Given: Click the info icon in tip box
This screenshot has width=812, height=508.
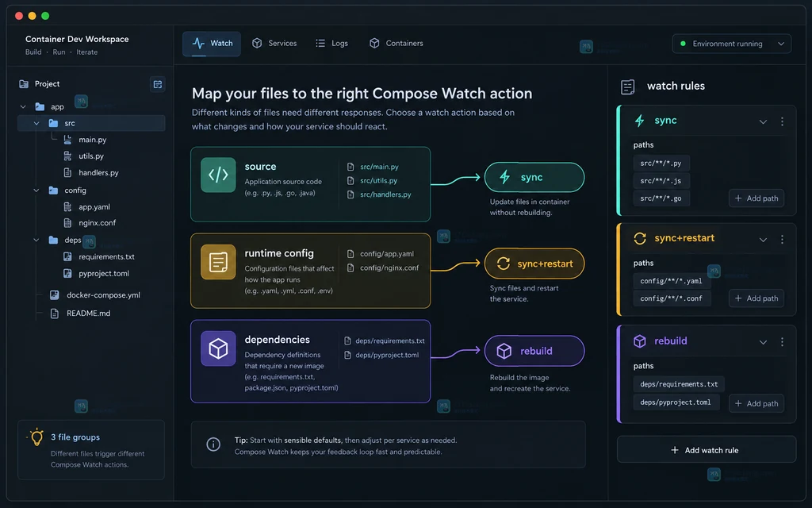Looking at the screenshot, I should tap(213, 444).
